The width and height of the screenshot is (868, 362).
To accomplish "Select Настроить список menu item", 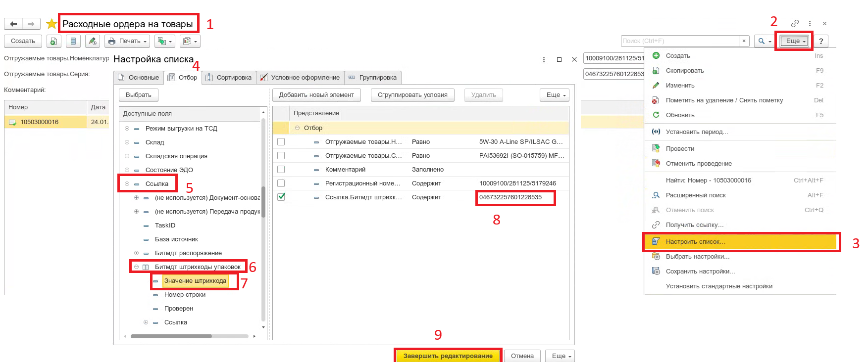I will pos(695,242).
